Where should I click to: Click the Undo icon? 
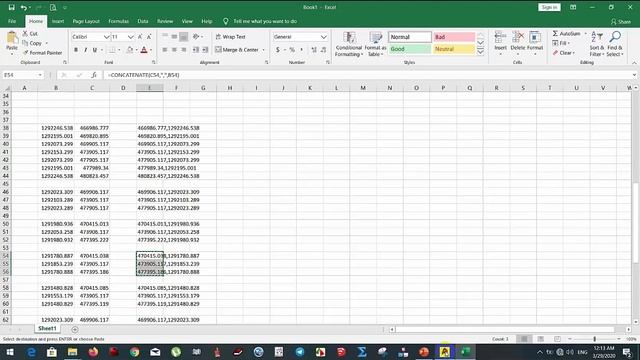click(24, 7)
